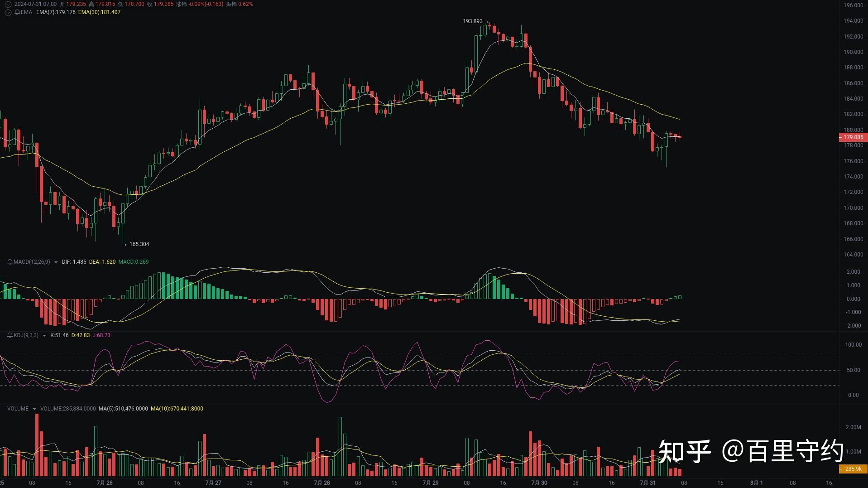868x488 pixels.
Task: Click the MA(10):670,441.8000 value
Action: pyautogui.click(x=177, y=409)
